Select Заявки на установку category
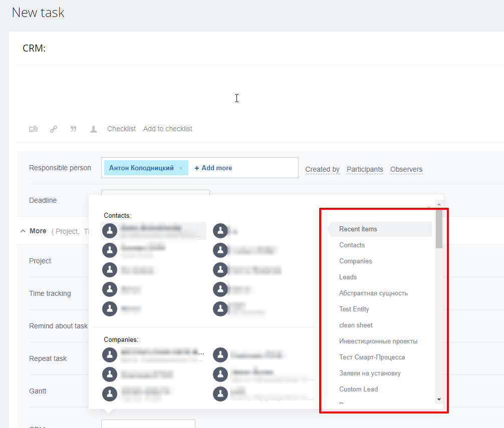This screenshot has height=428, width=504. [x=370, y=373]
